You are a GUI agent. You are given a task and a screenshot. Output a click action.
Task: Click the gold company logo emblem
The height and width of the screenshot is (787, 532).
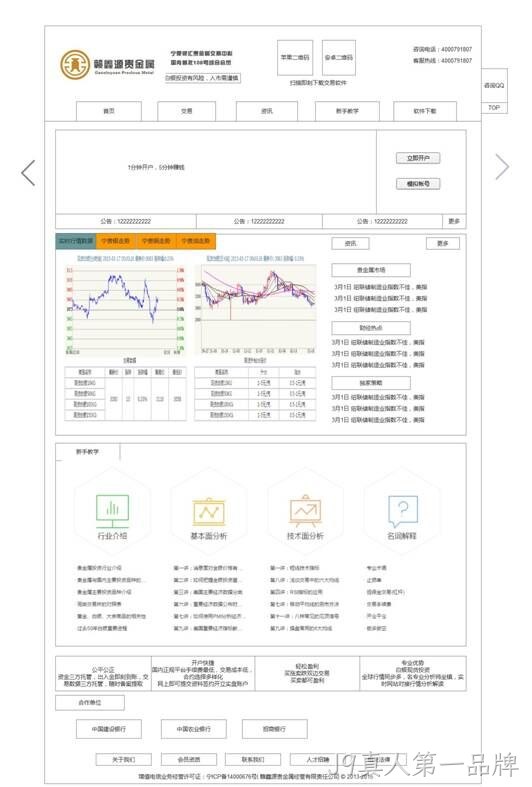pyautogui.click(x=75, y=64)
